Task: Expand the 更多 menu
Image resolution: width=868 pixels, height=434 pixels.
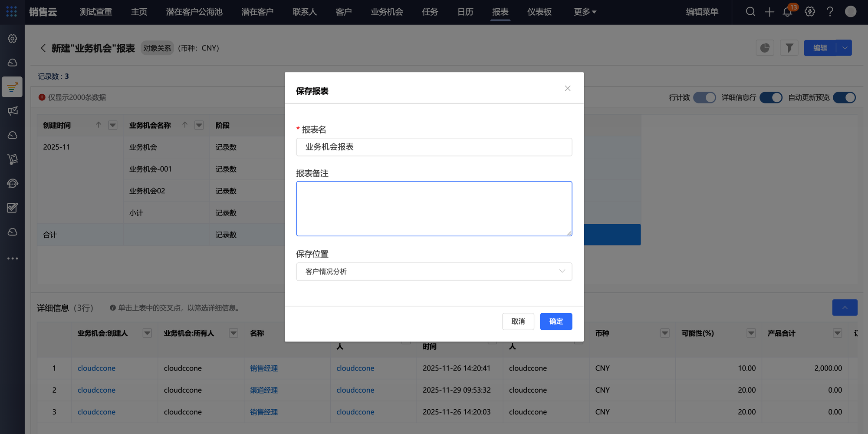Action: pyautogui.click(x=585, y=12)
